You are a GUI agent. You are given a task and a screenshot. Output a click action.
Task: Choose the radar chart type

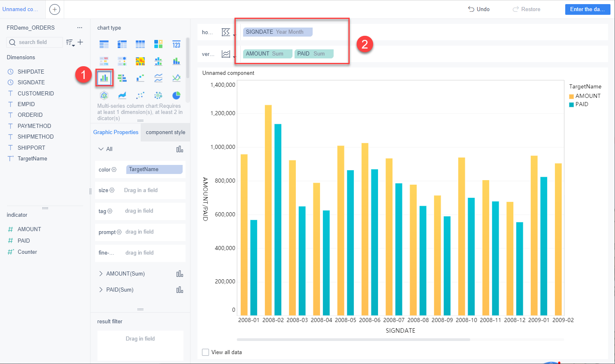pyautogui.click(x=104, y=95)
